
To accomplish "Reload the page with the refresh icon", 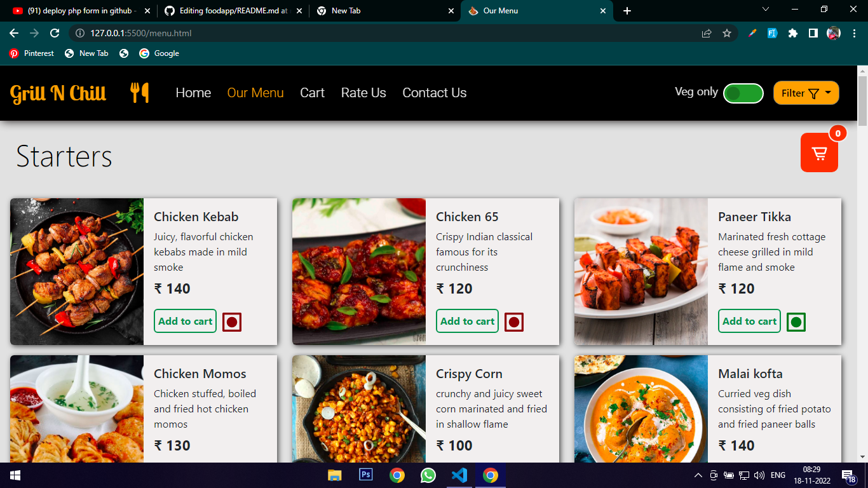I will pos(54,33).
